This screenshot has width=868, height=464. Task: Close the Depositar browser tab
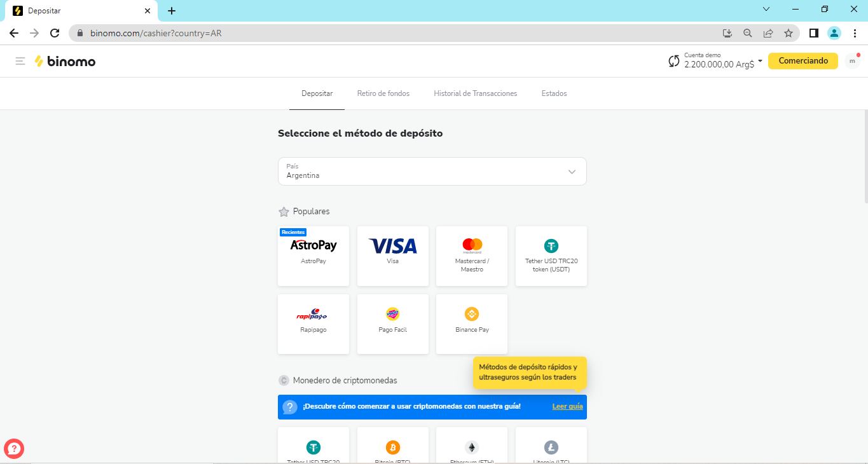coord(148,11)
